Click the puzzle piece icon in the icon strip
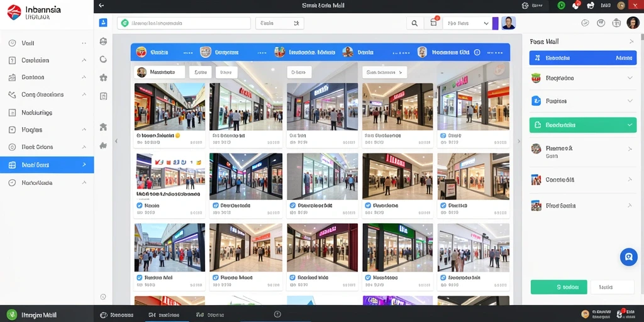The image size is (644, 322). 103,77
